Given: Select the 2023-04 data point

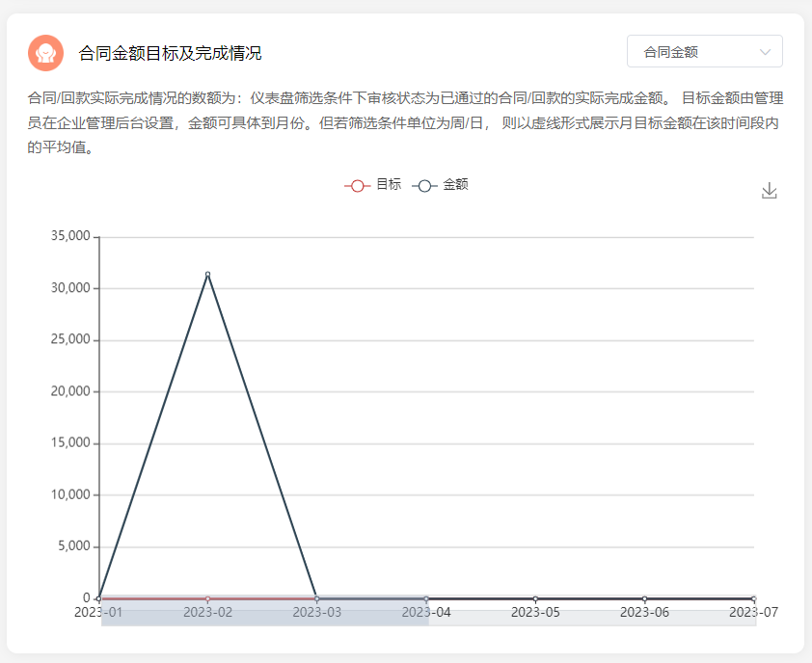Looking at the screenshot, I should 426,598.
